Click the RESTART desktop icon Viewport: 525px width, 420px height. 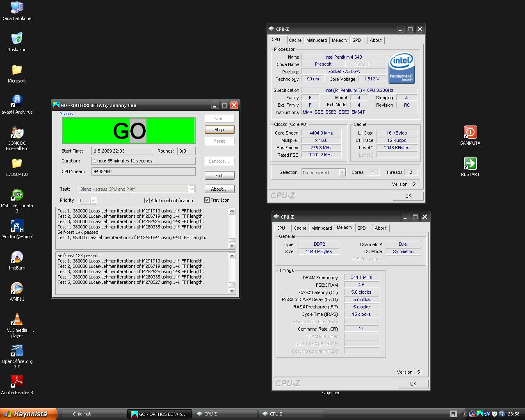point(470,167)
